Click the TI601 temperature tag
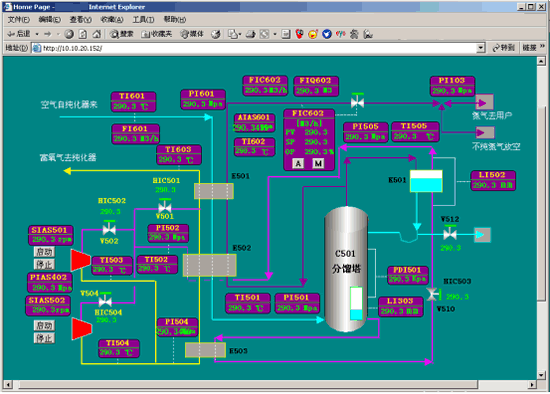Screen dimensions: 550x394 coord(133,101)
